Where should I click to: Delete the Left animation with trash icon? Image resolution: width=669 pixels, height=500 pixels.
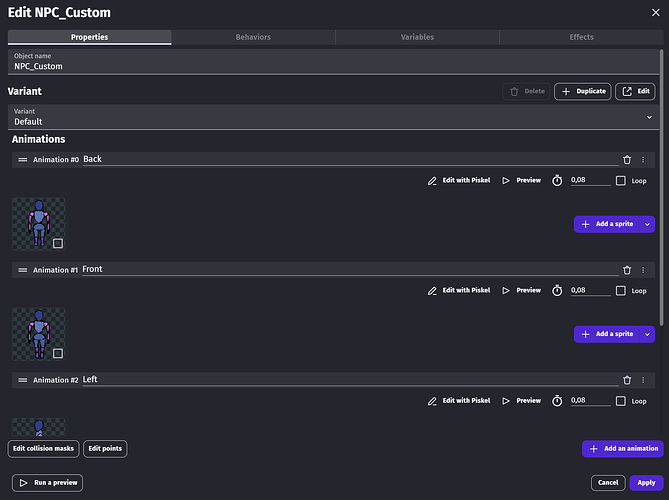tap(627, 380)
